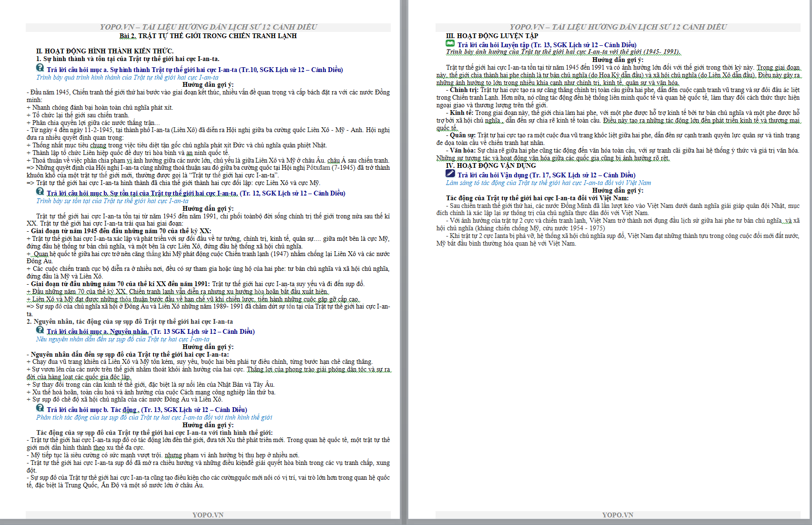This screenshot has width=812, height=525.
Task: Click the YOPO.VN footer on the right page
Action: (x=618, y=515)
